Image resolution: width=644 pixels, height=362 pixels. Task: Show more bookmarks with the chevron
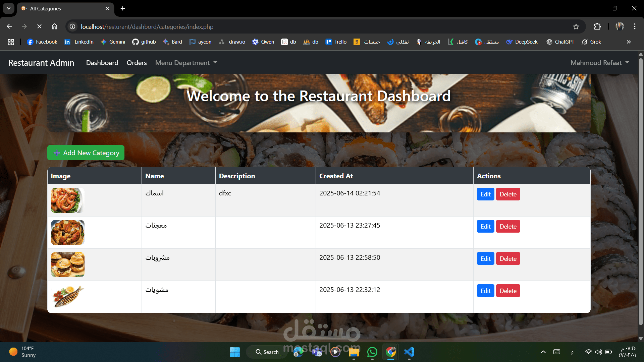coord(629,42)
